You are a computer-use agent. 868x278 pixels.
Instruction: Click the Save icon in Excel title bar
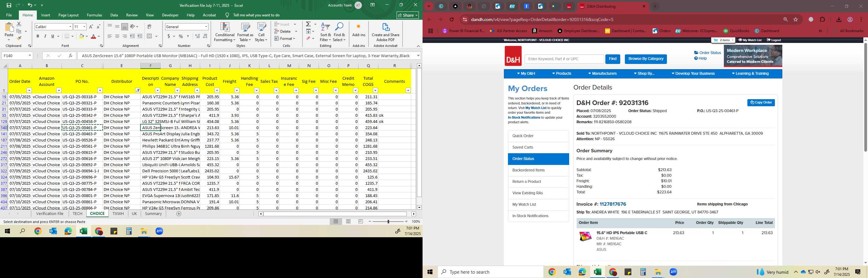pyautogui.click(x=9, y=5)
